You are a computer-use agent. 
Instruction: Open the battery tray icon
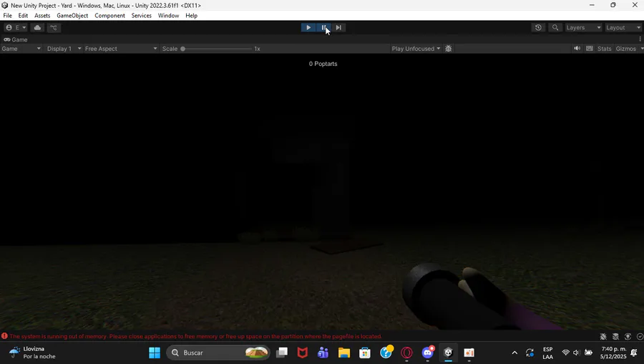tap(588, 353)
